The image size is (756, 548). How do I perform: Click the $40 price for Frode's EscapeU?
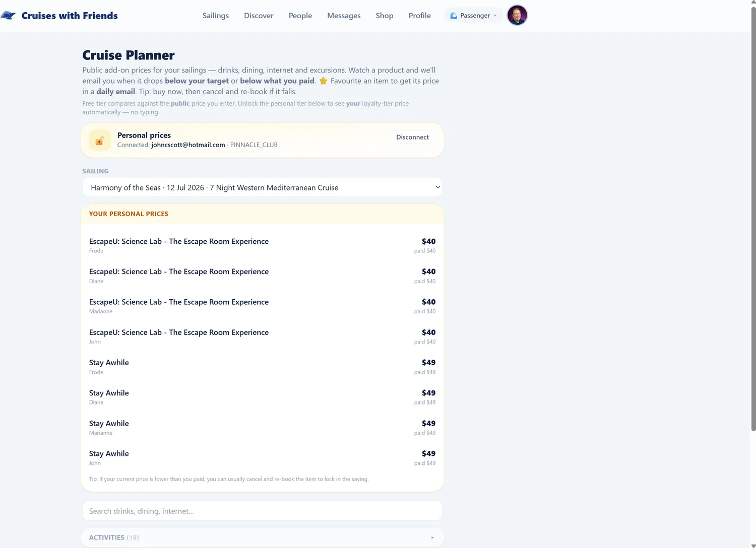428,241
